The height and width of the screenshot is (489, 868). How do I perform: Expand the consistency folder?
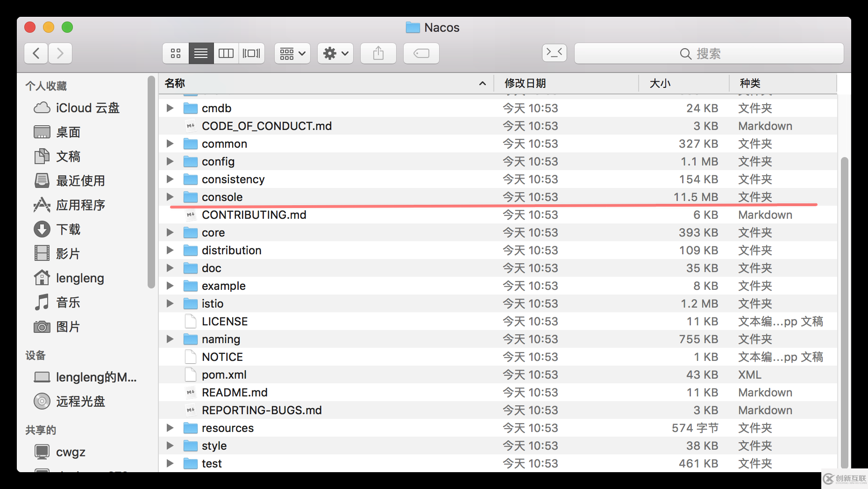point(170,179)
